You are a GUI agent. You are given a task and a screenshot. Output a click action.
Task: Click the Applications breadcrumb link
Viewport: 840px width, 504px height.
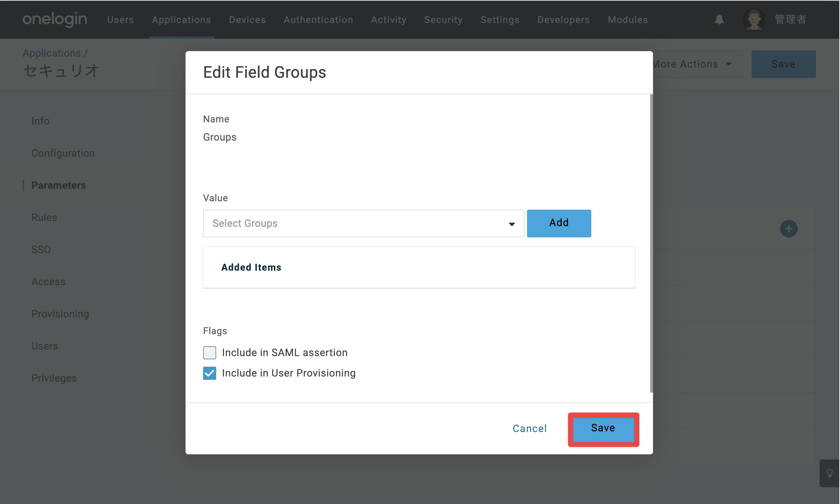pyautogui.click(x=51, y=53)
